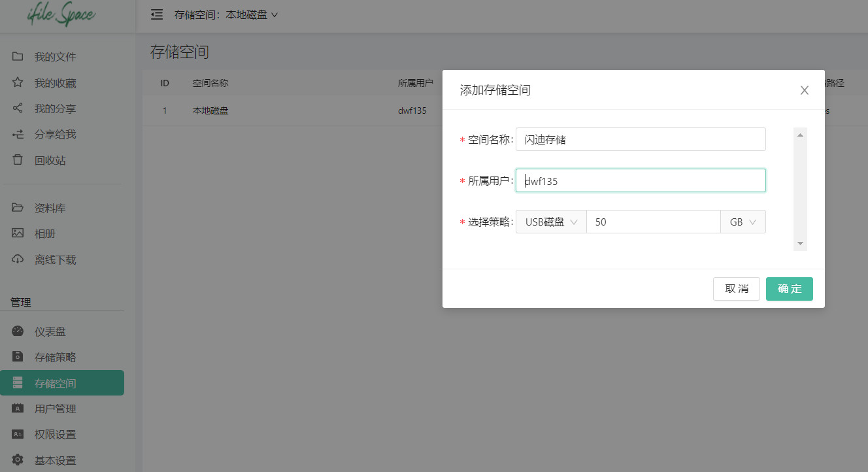Click the 用户管理 contact icon
868x472 pixels.
[x=18, y=409]
